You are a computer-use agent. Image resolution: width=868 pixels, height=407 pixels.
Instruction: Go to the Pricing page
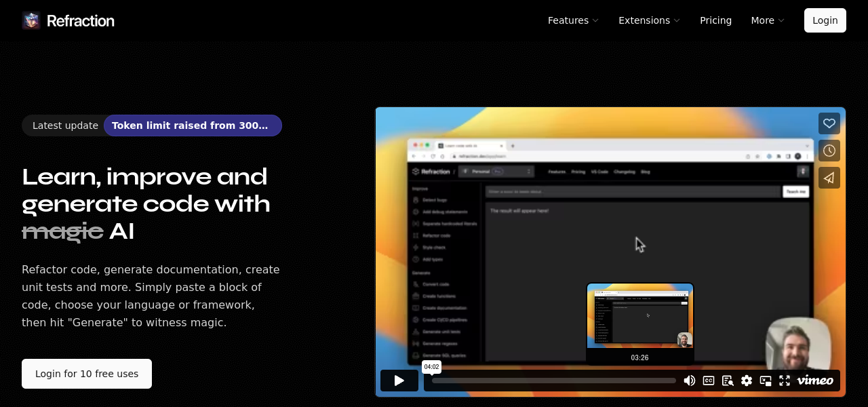click(715, 20)
